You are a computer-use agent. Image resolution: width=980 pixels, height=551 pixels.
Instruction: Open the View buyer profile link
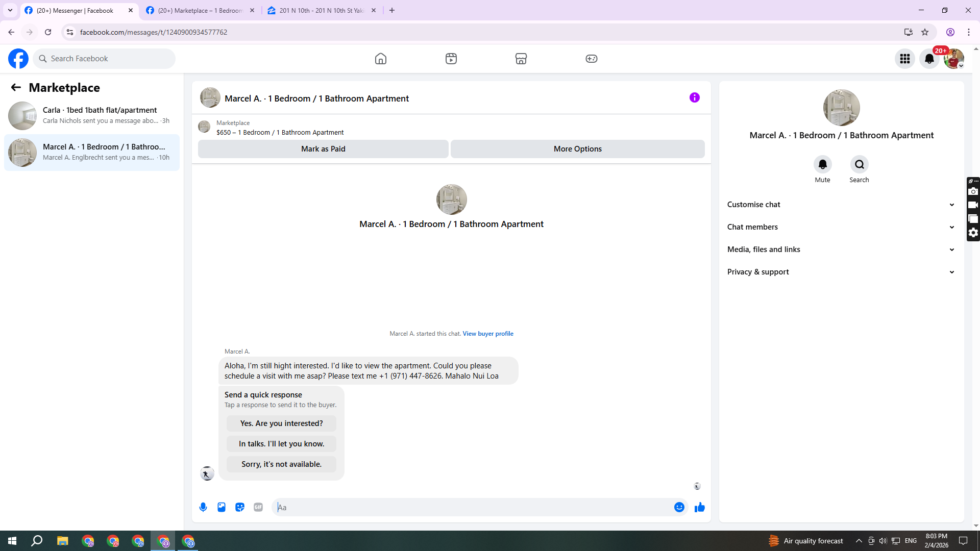coord(487,334)
